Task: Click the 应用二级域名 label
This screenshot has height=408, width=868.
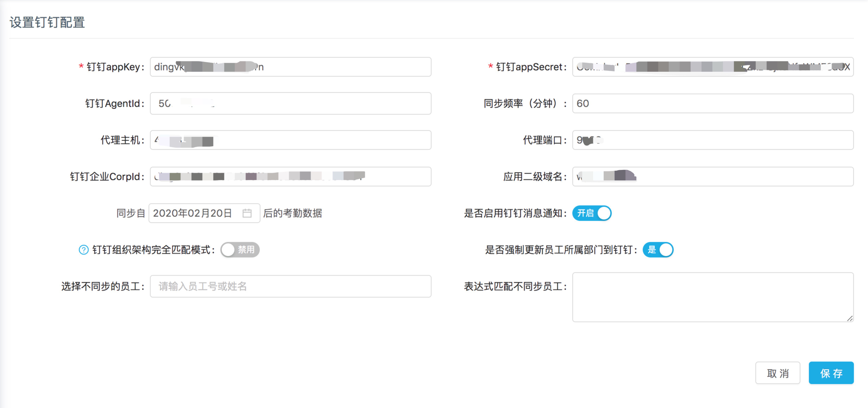Action: point(535,177)
